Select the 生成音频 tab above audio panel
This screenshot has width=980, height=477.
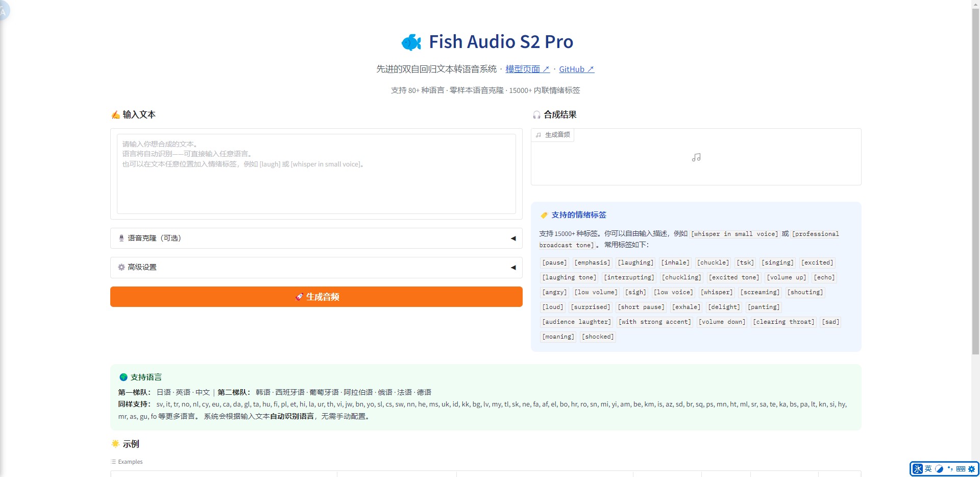[553, 135]
